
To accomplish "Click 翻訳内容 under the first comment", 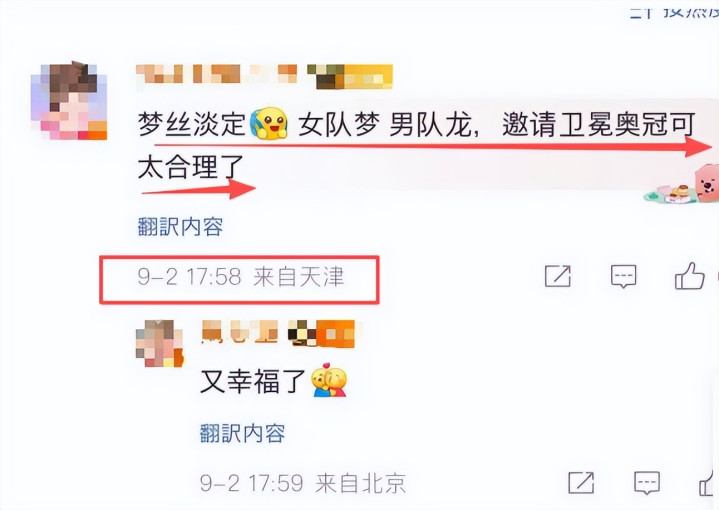I will tap(180, 226).
